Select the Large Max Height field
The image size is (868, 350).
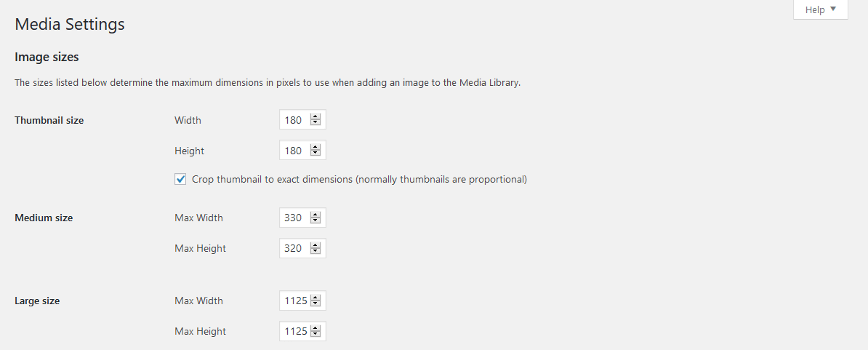click(295, 331)
